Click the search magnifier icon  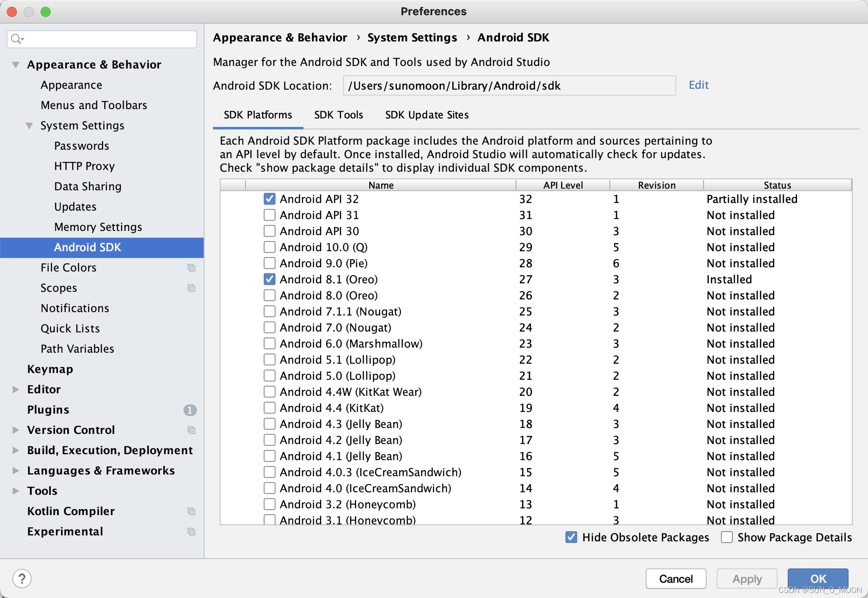click(x=16, y=39)
